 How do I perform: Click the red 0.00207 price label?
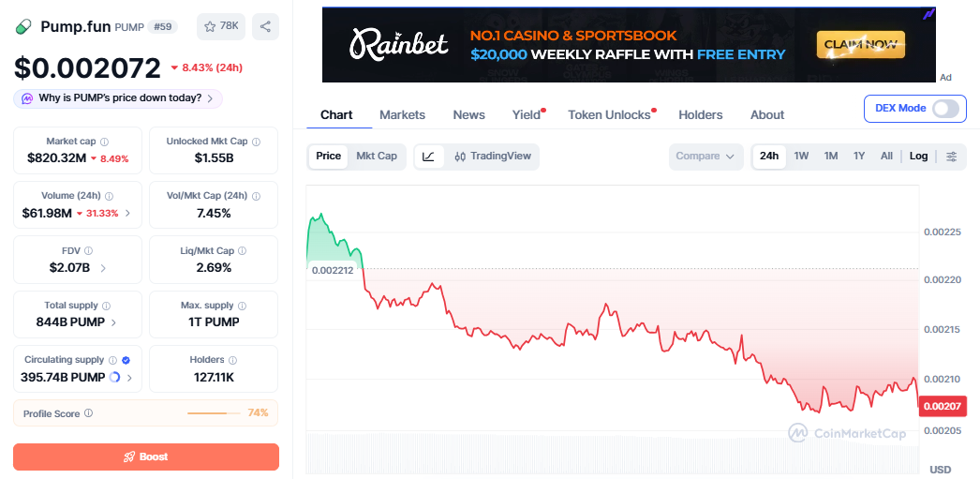pyautogui.click(x=942, y=407)
